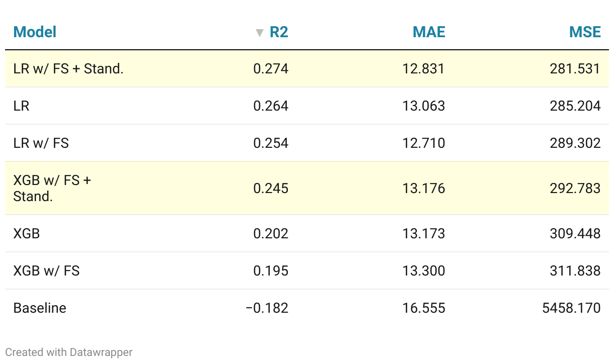Viewport: 614px width, 364px height.
Task: Click the sort arrow beside R2
Action: click(x=259, y=33)
